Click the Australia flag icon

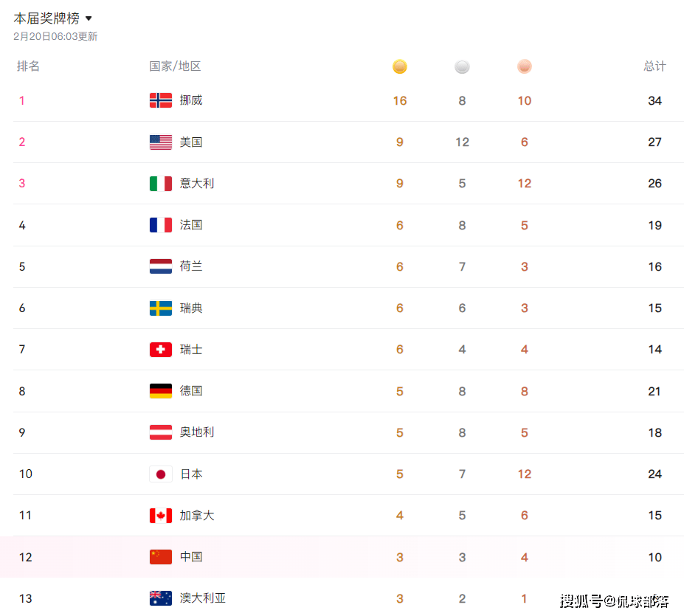click(161, 598)
